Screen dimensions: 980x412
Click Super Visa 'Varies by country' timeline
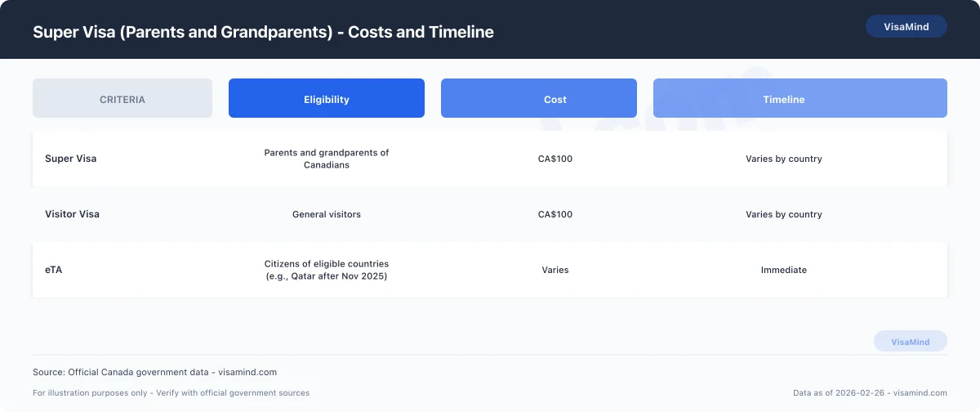click(784, 159)
